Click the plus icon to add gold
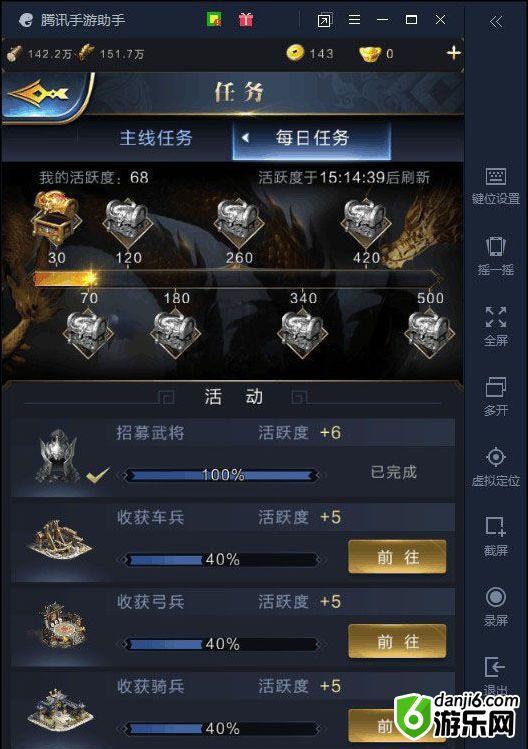Viewport: 528px width, 749px height. point(453,53)
